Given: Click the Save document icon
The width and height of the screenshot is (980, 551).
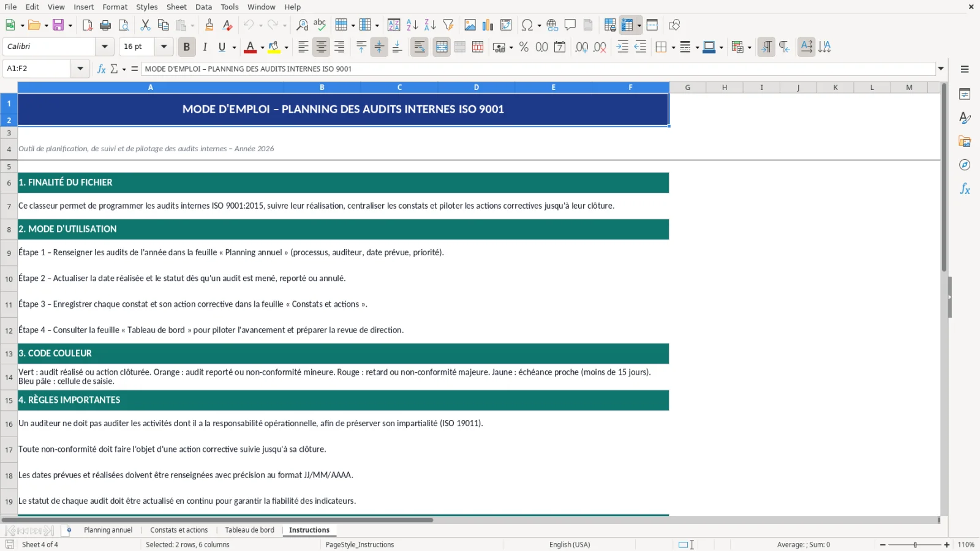Looking at the screenshot, I should click(x=58, y=25).
